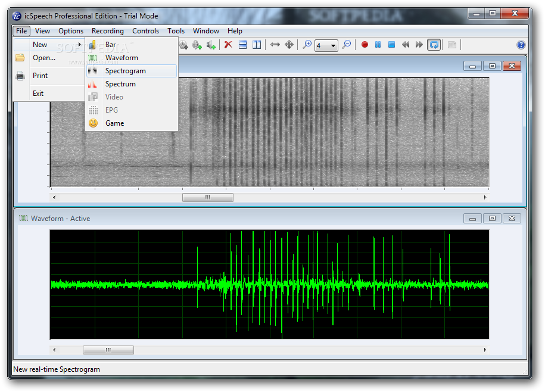This screenshot has width=545, height=392.
Task: Expand the New submenu entry
Action: 49,45
